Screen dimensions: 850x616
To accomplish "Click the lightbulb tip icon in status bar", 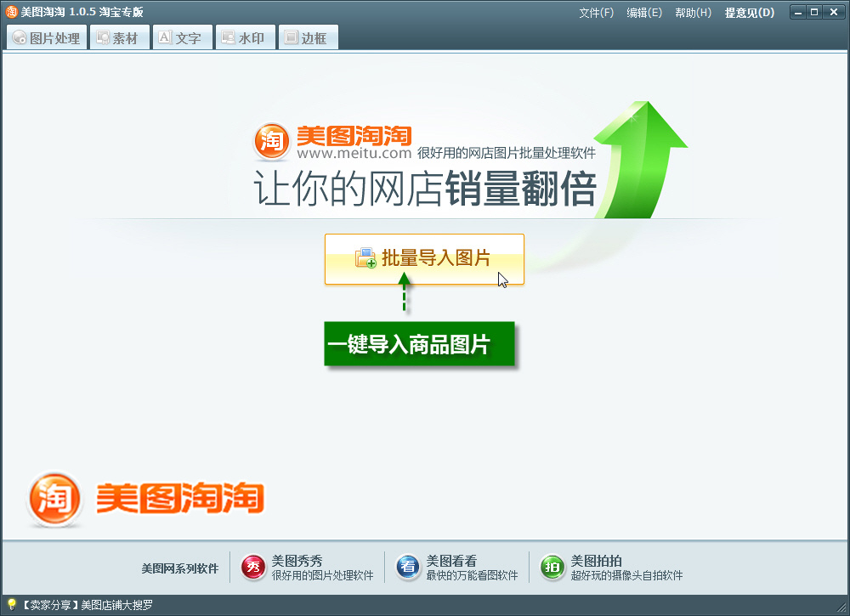I will click(x=11, y=605).
